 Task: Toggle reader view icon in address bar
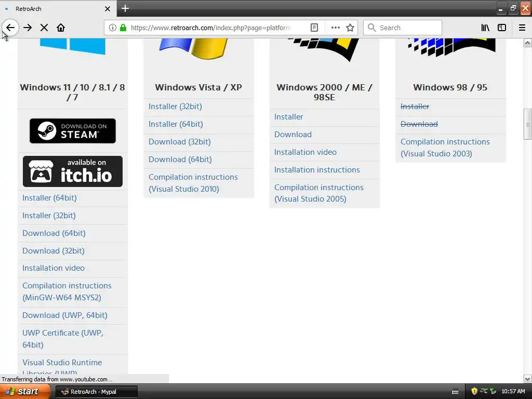pyautogui.click(x=314, y=28)
